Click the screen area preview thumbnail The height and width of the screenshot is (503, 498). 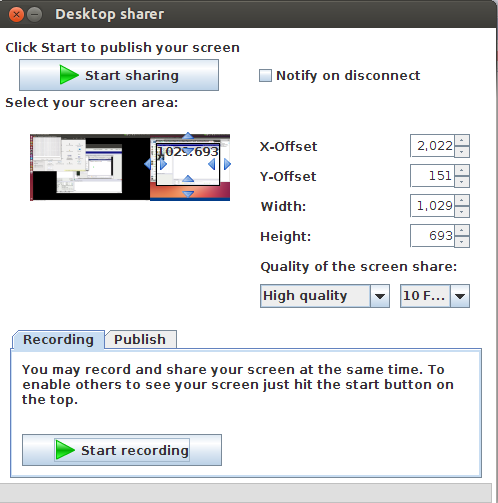pos(130,167)
